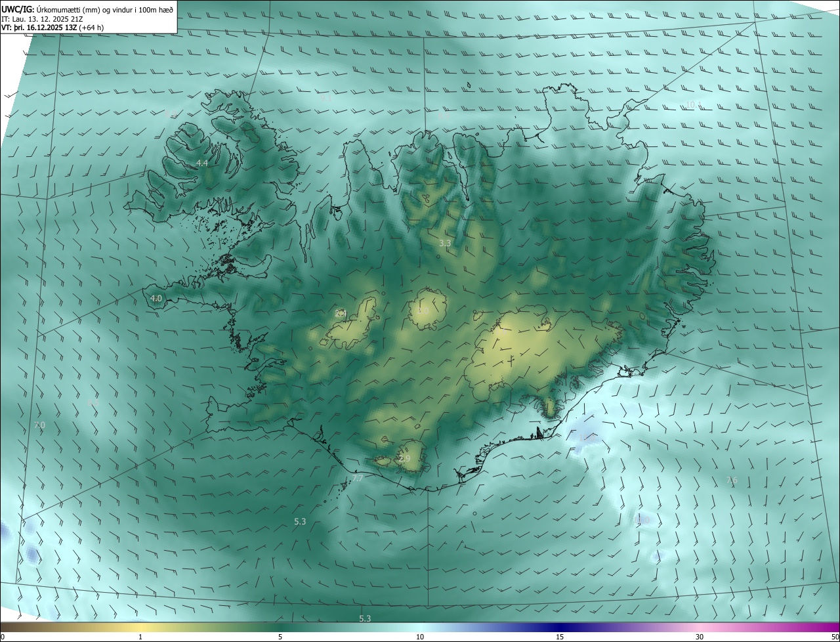Select the IT initialization time line
The image size is (840, 642).
41,19
